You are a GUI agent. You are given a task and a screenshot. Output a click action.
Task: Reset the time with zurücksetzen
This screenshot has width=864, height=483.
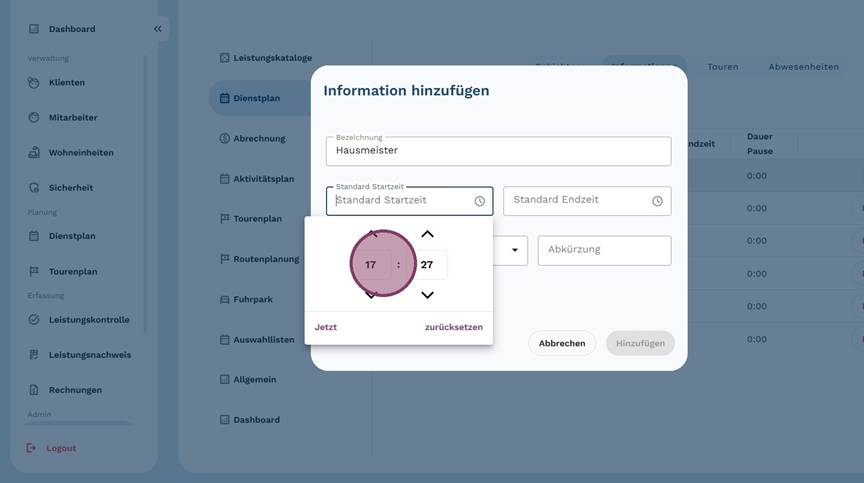coord(453,327)
